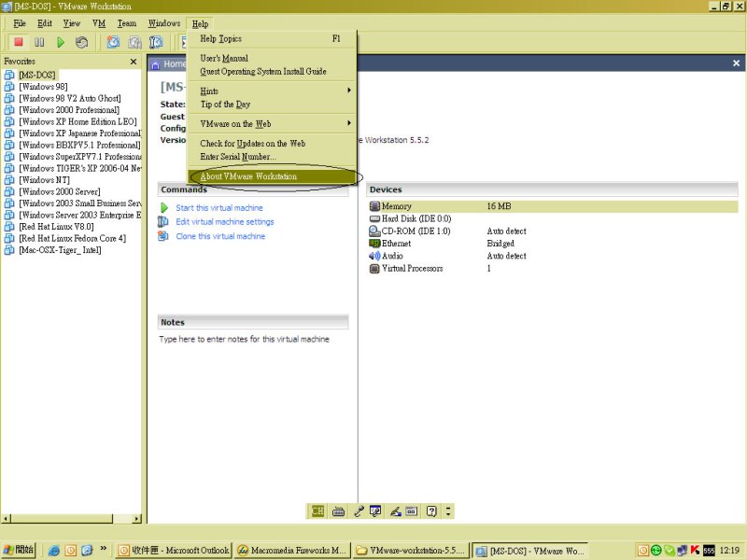Click the Revert to Snapshot toolbar icon
The image size is (747, 560).
134,42
